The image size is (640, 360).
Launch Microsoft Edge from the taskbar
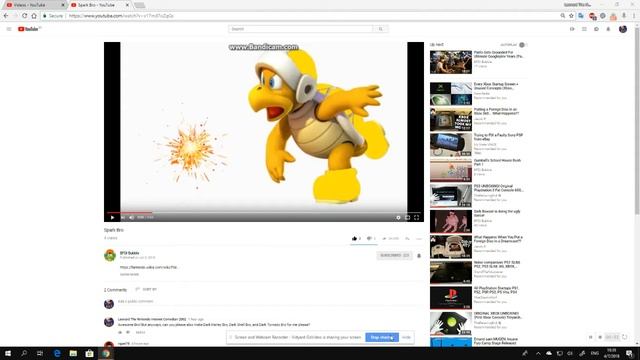tap(57, 353)
